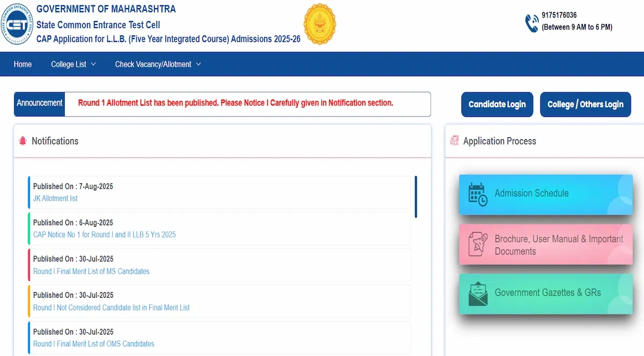Click 'Published On : 6-Aug-2025' text
The width and height of the screenshot is (644, 356).
[73, 222]
